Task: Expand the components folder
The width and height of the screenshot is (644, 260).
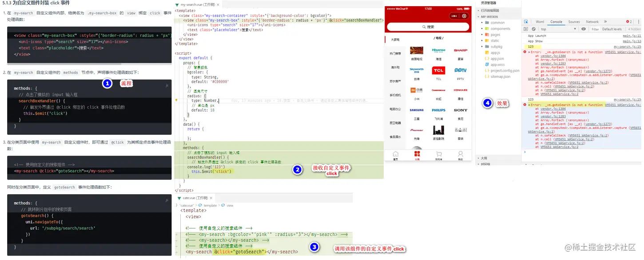Action: (500, 29)
